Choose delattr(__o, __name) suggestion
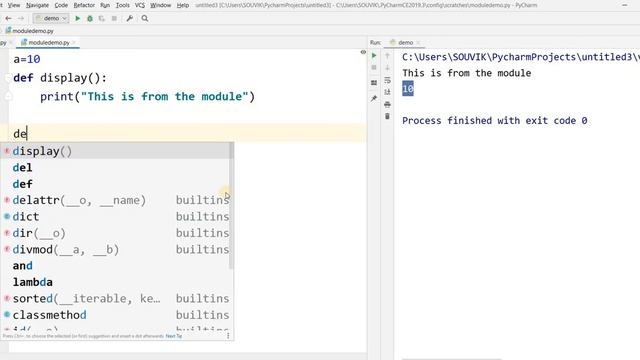640x360 pixels. [x=117, y=200]
